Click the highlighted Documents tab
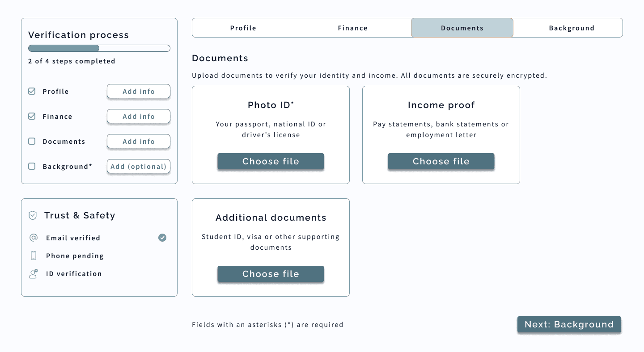The image size is (644, 352). (462, 28)
